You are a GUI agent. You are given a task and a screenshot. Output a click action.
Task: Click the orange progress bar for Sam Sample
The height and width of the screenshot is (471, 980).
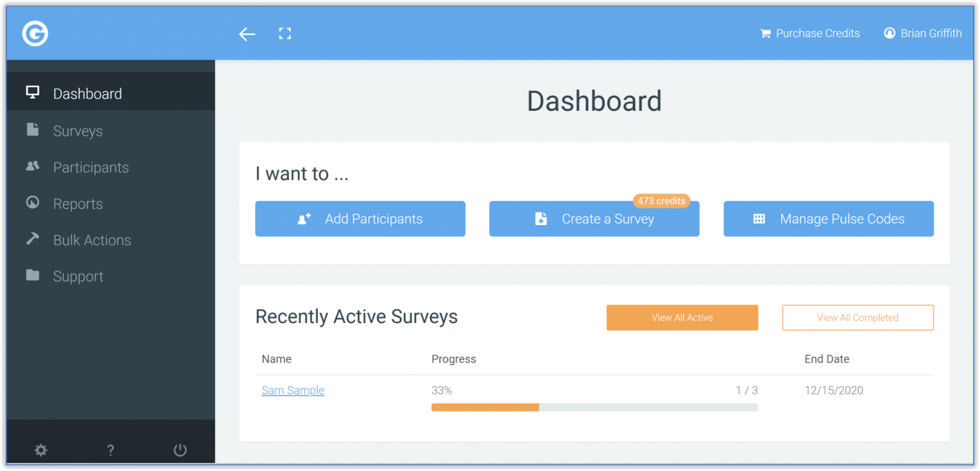point(485,407)
